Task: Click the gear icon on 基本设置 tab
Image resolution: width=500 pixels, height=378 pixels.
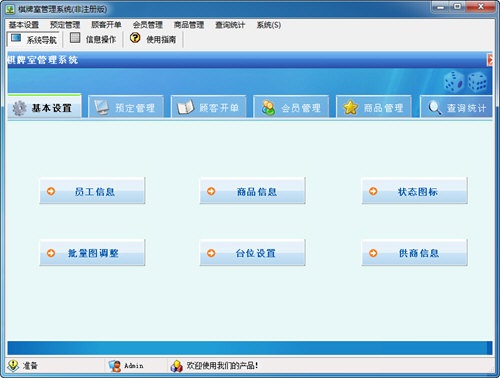Action: tap(19, 108)
